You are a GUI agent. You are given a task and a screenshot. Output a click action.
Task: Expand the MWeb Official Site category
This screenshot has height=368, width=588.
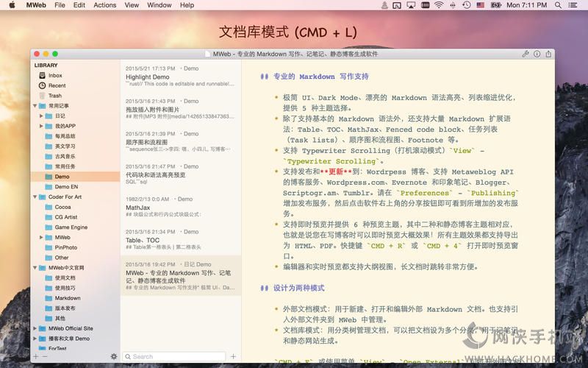coord(35,328)
